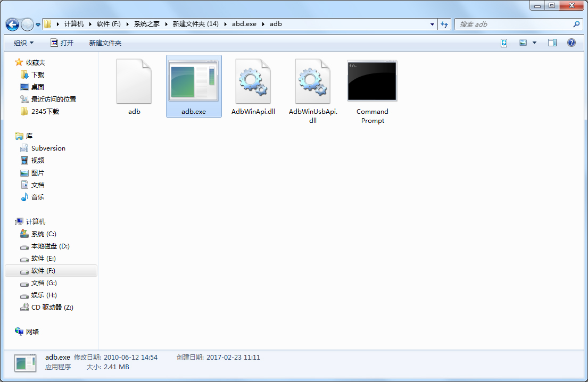
Task: Open the 组织 dropdown menu
Action: [23, 42]
